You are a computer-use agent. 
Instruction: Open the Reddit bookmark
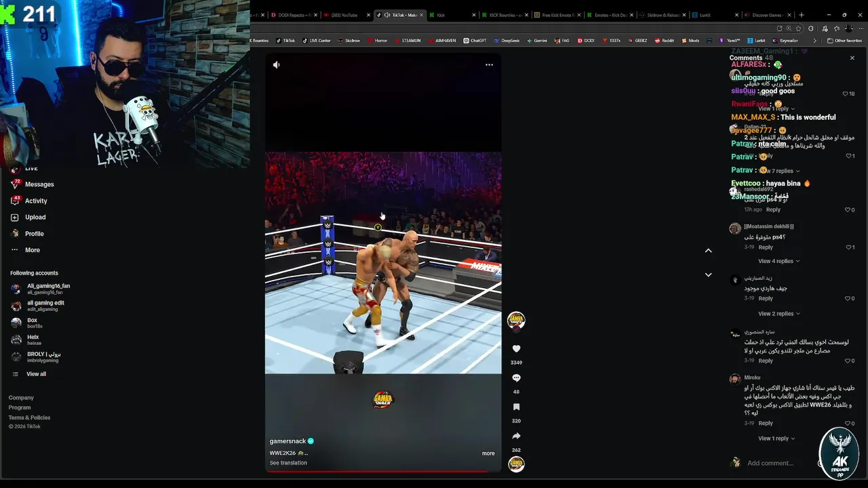(x=665, y=41)
